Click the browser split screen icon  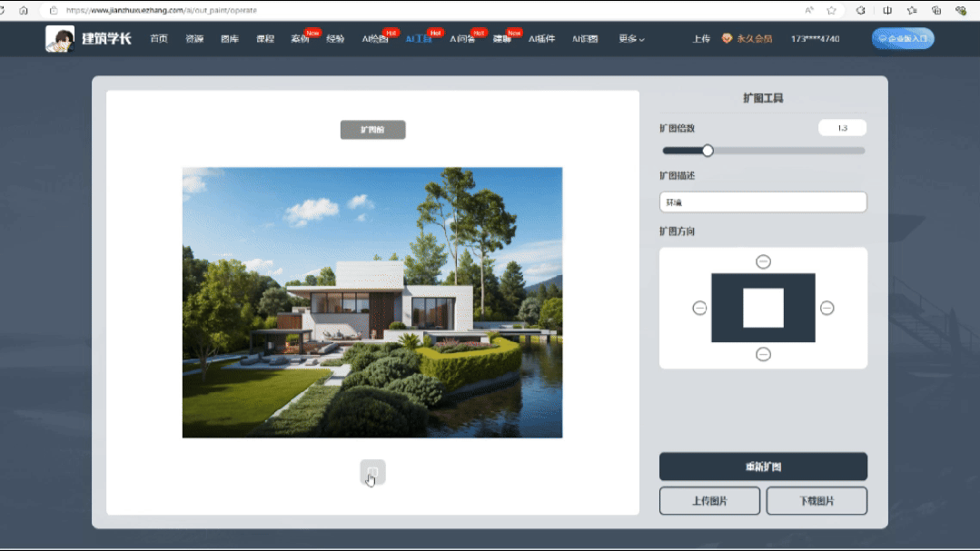click(886, 10)
